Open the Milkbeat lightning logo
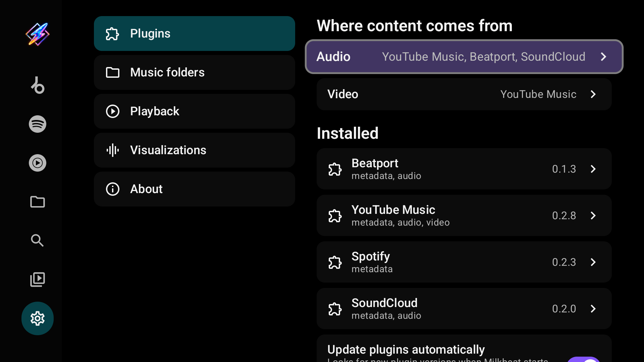This screenshot has width=644, height=362. pyautogui.click(x=38, y=34)
